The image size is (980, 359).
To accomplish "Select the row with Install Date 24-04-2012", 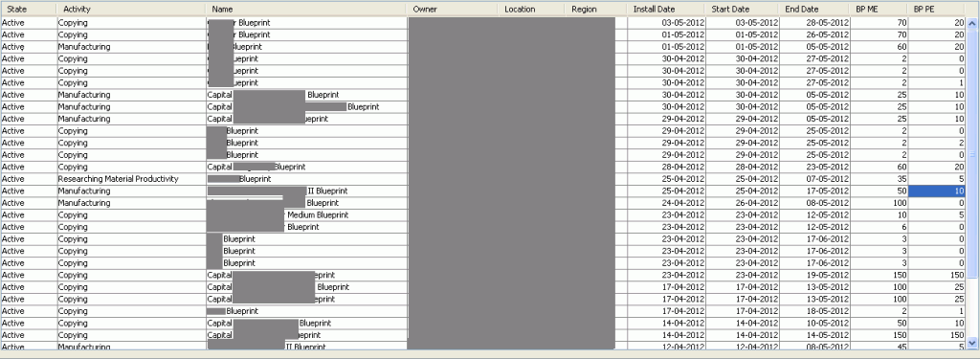I will click(x=483, y=203).
